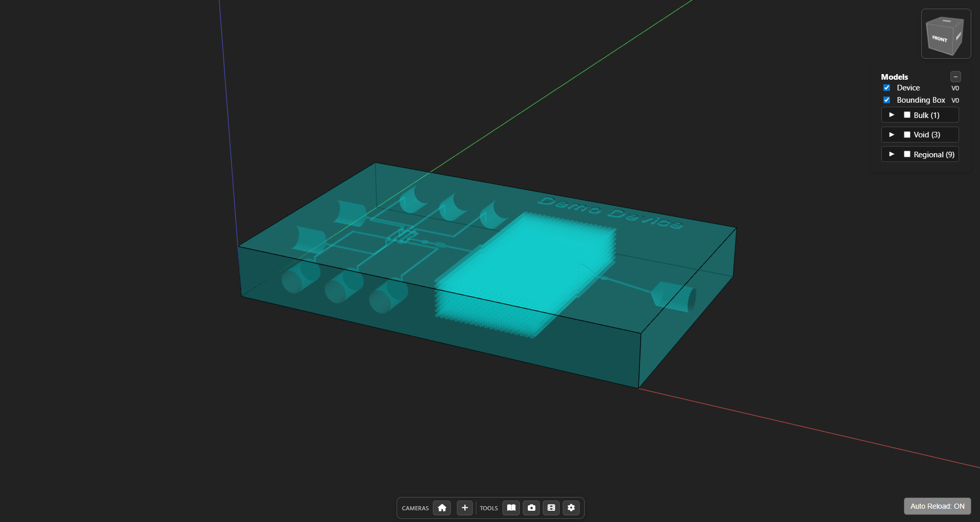
Task: Open the film strip animation tool
Action: pyautogui.click(x=551, y=508)
